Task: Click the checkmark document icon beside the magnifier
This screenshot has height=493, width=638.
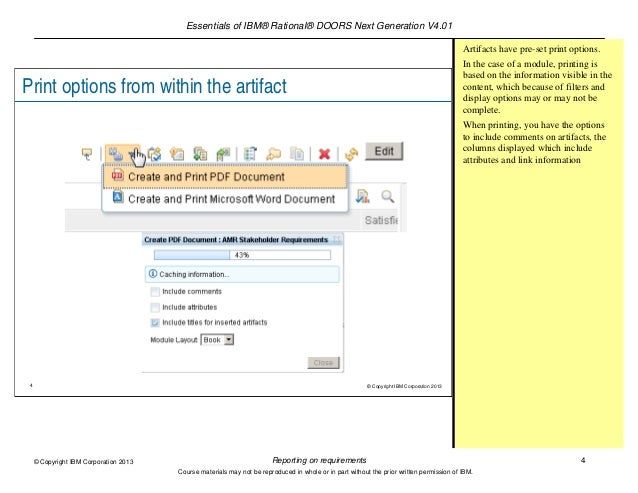Action: (362, 196)
